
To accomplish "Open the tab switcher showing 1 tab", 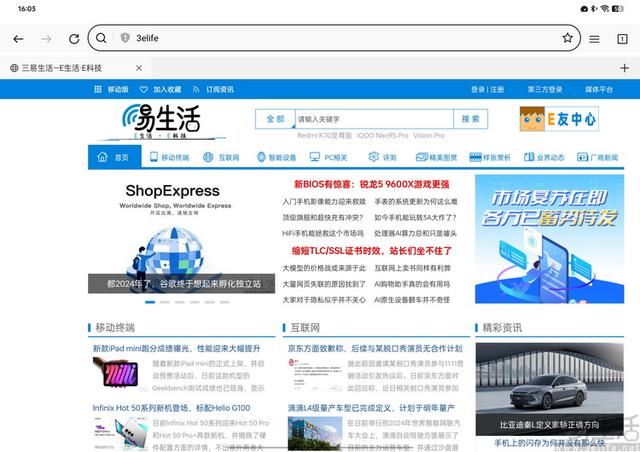I will (x=622, y=38).
